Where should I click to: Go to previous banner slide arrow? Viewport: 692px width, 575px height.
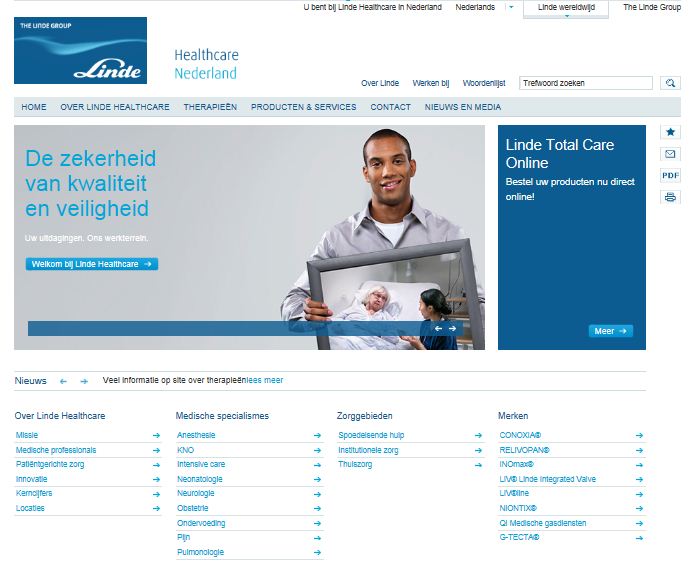pos(438,328)
